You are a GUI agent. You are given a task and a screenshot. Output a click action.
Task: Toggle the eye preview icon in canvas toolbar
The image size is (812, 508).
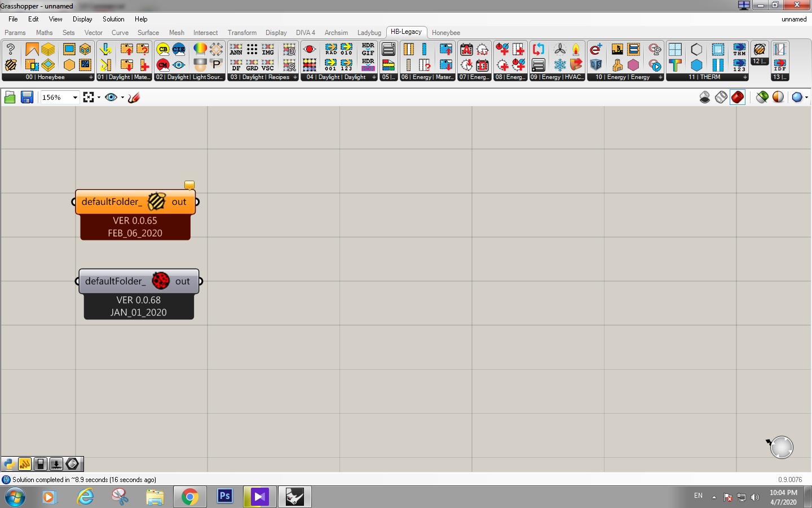pos(111,97)
